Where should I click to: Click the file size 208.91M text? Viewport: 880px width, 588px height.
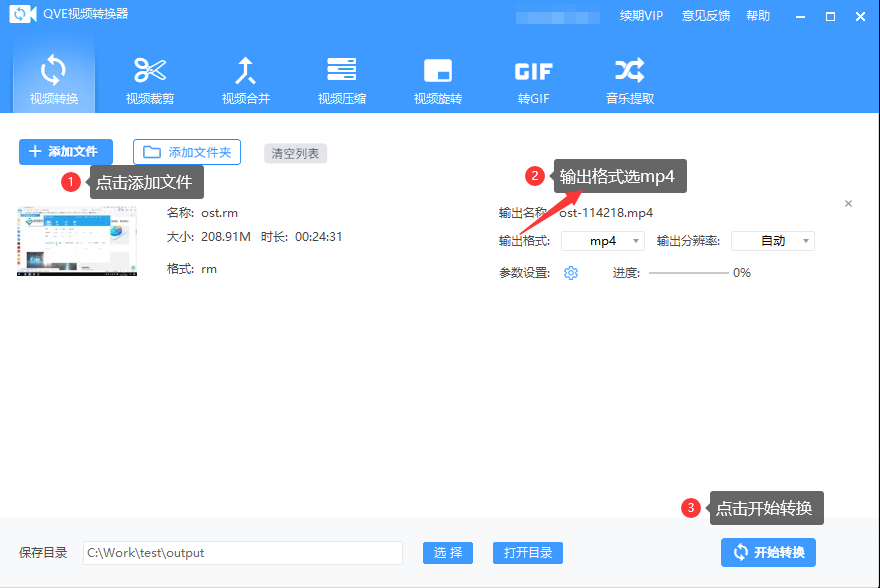pos(226,237)
